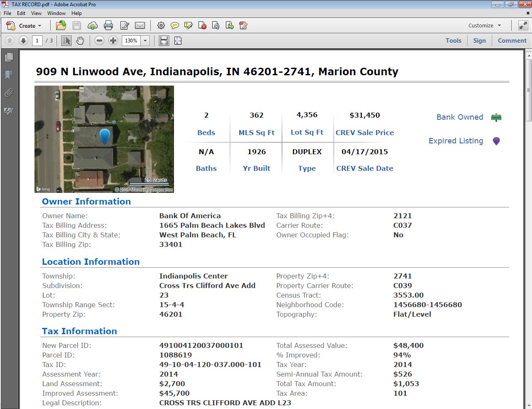Click the aerial map property thumbnail
This screenshot has height=409, width=532.
tap(104, 139)
